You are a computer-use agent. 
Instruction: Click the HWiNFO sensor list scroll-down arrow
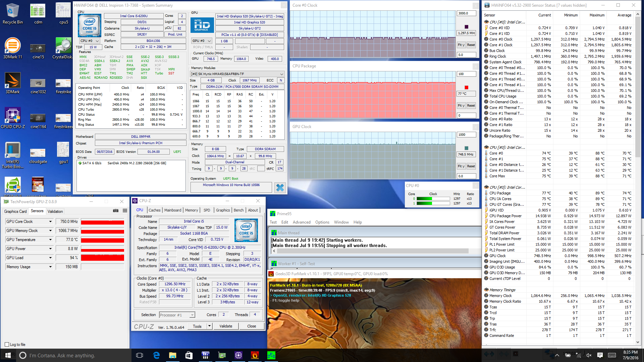pos(638,342)
